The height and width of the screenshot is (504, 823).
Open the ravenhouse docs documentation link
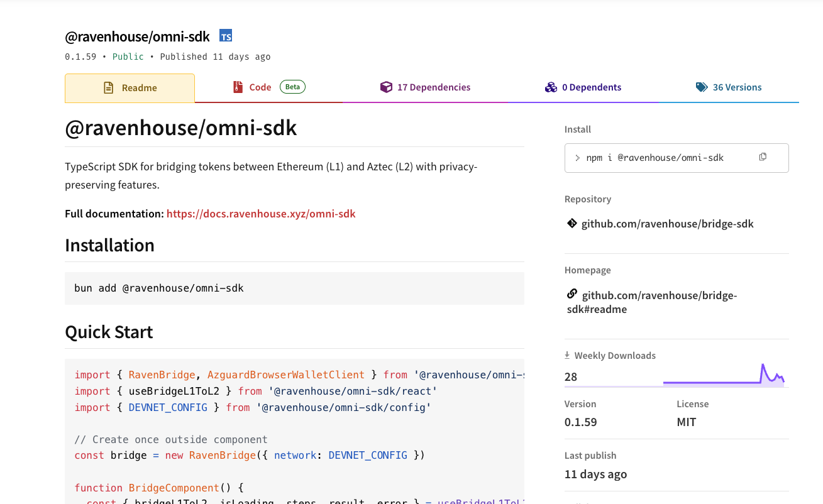(261, 214)
